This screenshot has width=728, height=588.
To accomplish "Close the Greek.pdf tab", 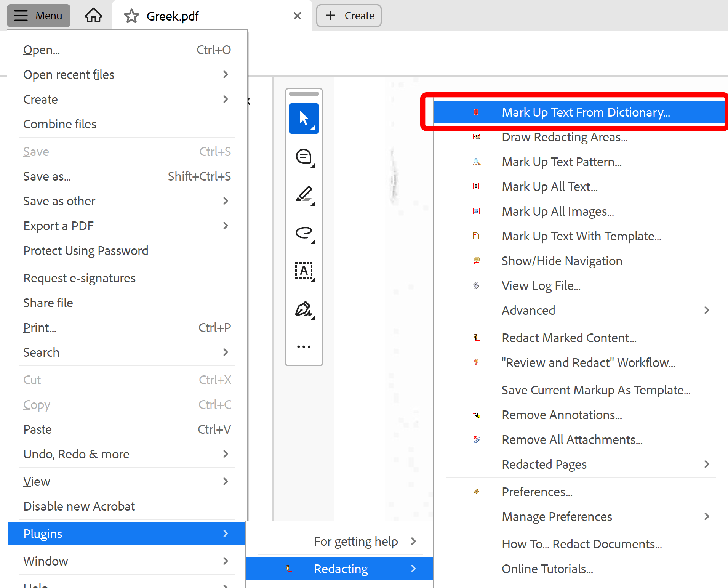I will [x=298, y=16].
